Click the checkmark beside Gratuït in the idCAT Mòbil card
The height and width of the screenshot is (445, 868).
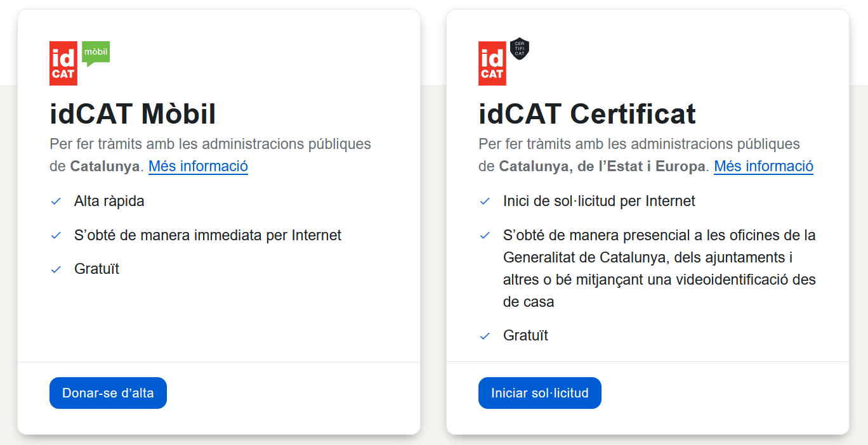pyautogui.click(x=56, y=269)
